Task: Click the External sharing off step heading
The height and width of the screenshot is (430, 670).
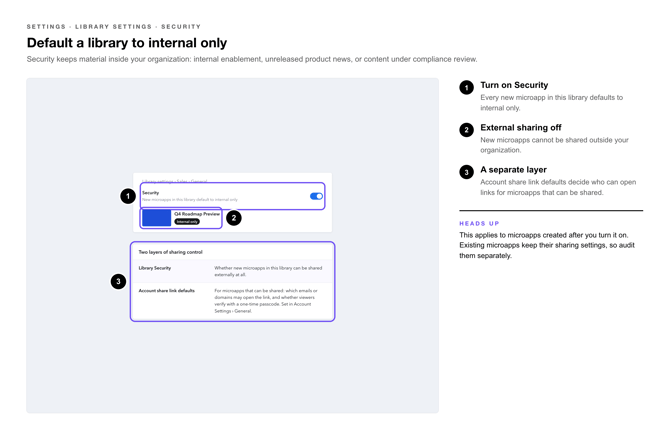Action: tap(520, 127)
